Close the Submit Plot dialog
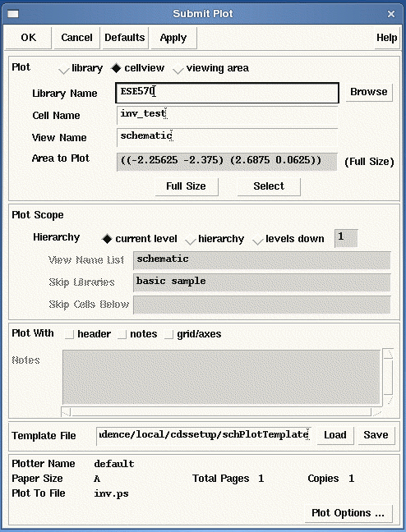This screenshot has width=406, height=532. point(391,14)
